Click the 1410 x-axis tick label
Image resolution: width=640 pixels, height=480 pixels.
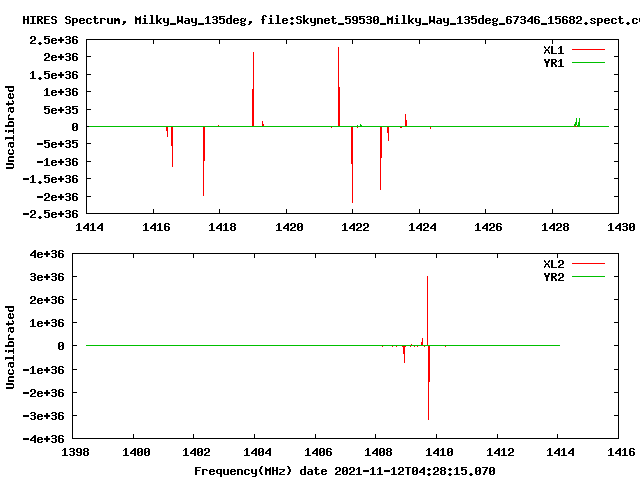439,452
